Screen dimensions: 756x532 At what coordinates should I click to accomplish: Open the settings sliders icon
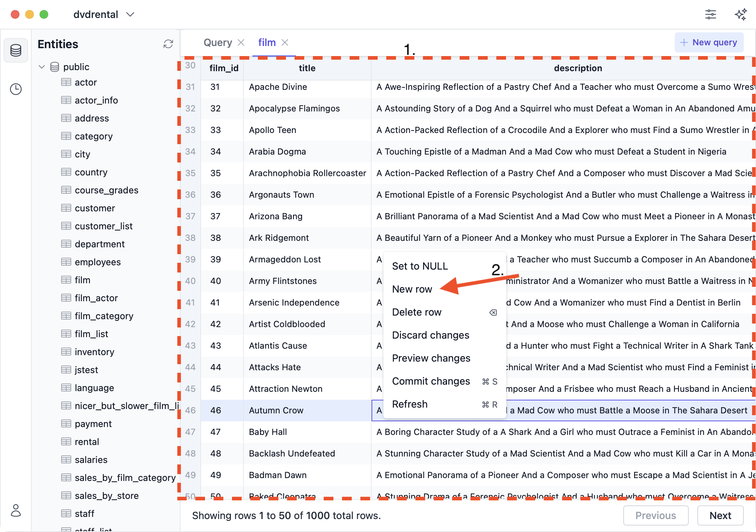click(710, 14)
